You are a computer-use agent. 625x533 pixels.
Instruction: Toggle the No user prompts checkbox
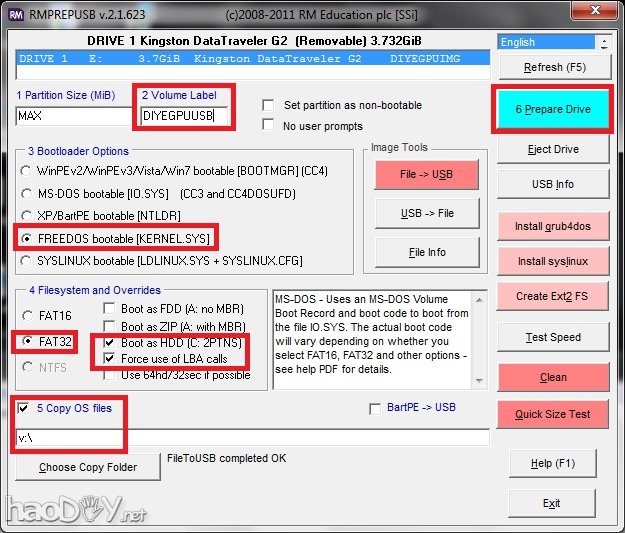pyautogui.click(x=268, y=125)
